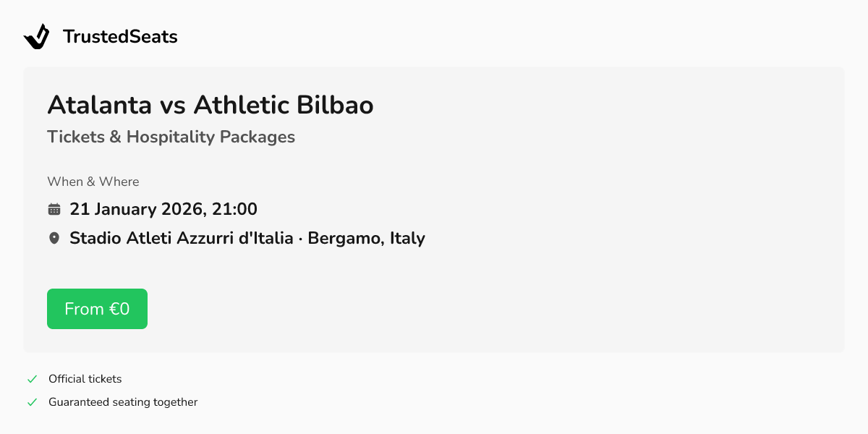Viewport: 868px width, 434px height.
Task: Open the TrustedSeats logo in the header
Action: [101, 35]
